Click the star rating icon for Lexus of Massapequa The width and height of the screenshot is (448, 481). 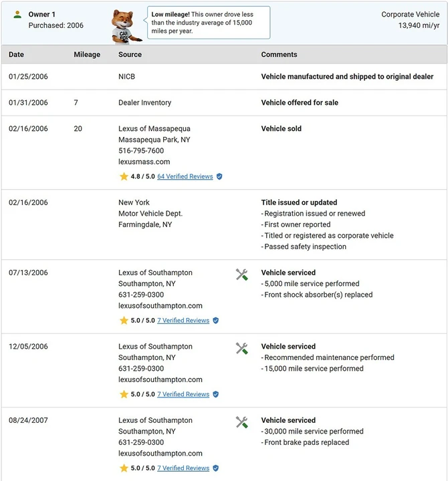click(x=124, y=176)
